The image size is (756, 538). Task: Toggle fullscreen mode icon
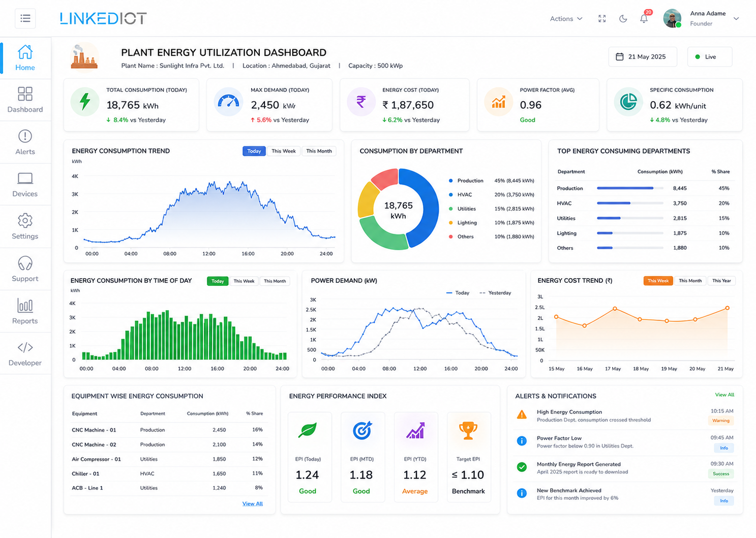[602, 19]
